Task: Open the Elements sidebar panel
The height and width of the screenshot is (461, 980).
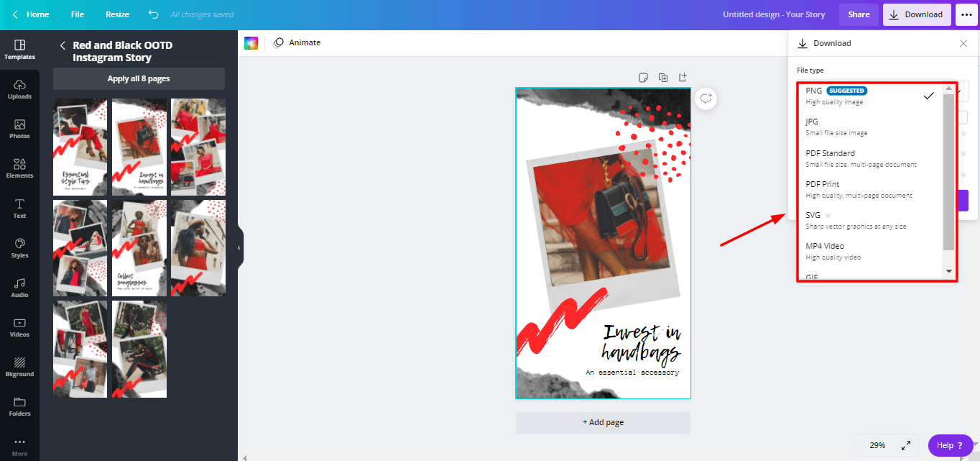Action: tap(19, 168)
